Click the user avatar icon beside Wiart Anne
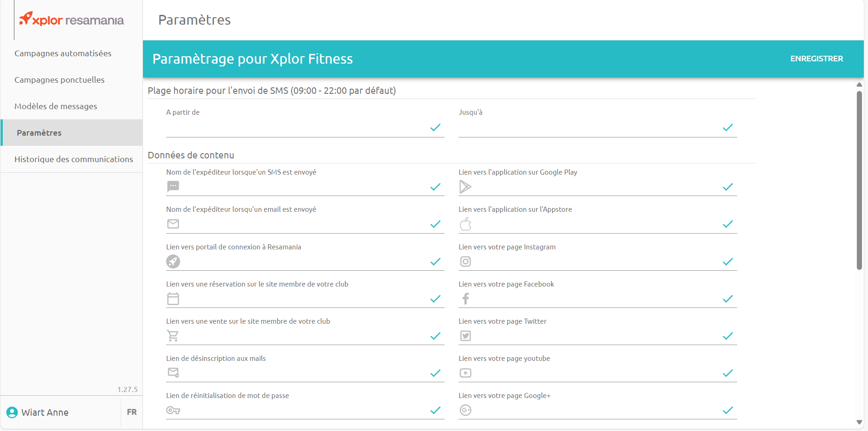Screen dimensions: 868x431 click(x=12, y=412)
